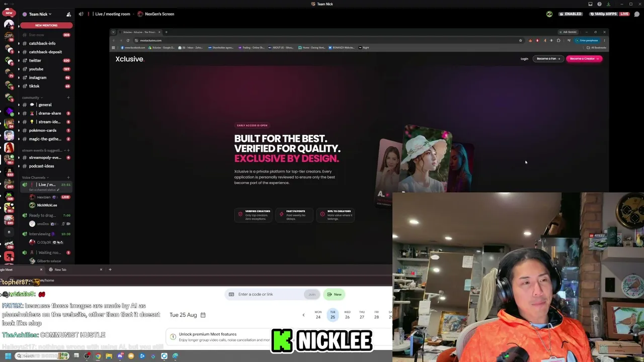Select WED 26 in the Meet calendar
The image size is (644, 362).
[347, 315]
